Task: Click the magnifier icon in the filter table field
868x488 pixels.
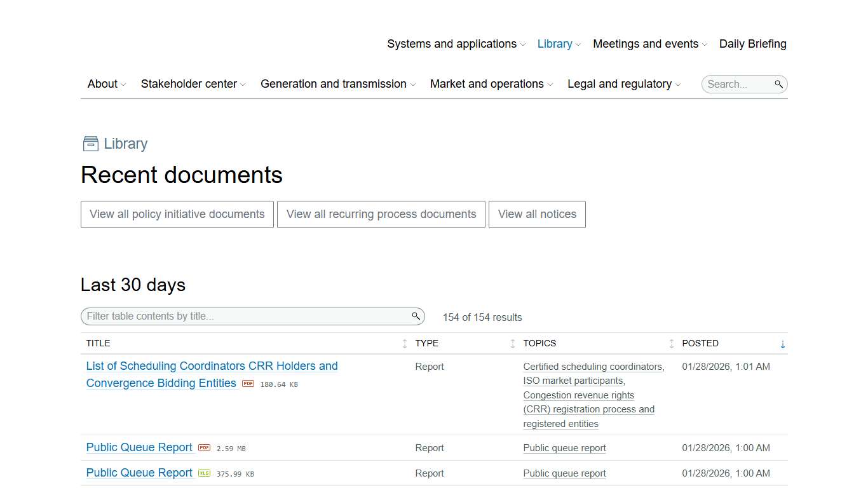Action: point(415,316)
